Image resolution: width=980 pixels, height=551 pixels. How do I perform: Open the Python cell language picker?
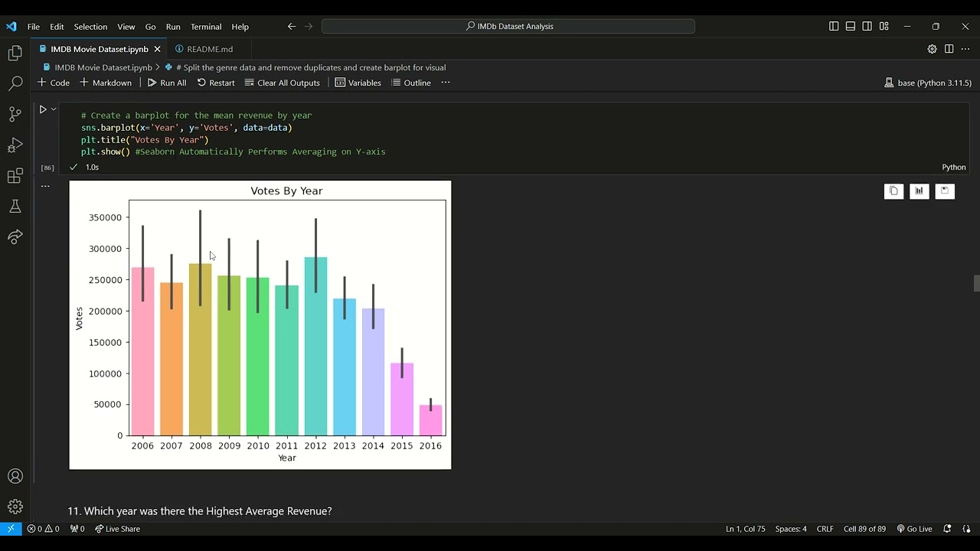(954, 167)
